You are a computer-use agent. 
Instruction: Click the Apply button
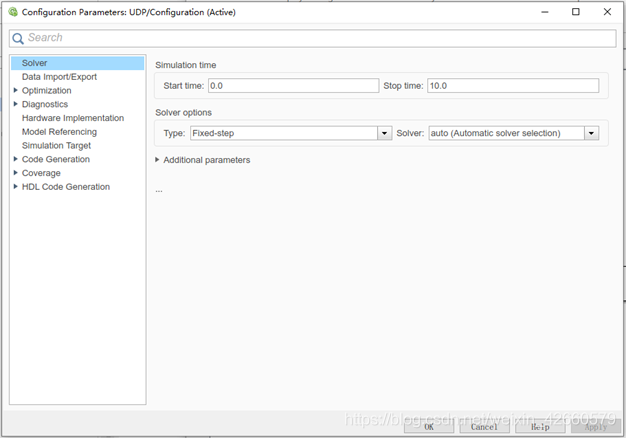[x=596, y=427]
